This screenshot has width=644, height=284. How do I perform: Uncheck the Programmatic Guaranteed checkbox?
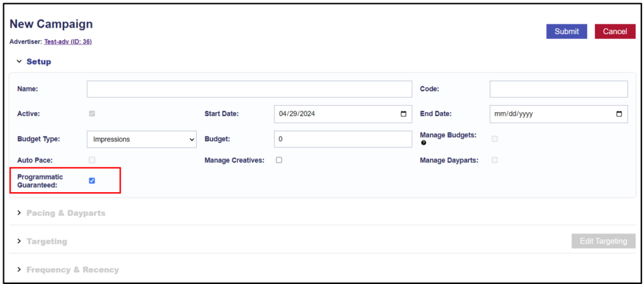92,181
